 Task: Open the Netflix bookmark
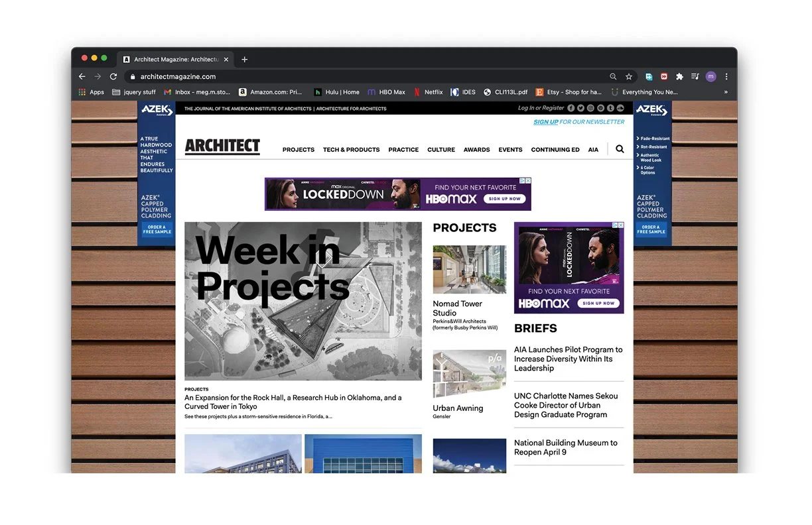click(429, 92)
